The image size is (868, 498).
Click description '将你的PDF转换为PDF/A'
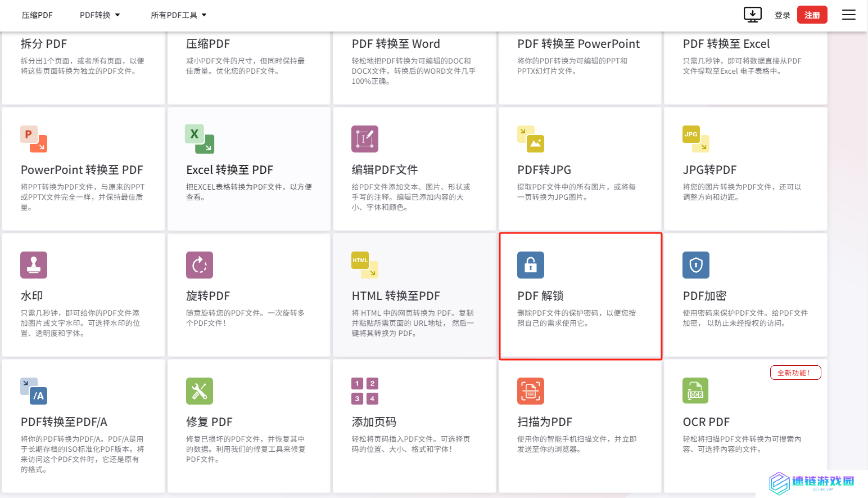[83, 454]
